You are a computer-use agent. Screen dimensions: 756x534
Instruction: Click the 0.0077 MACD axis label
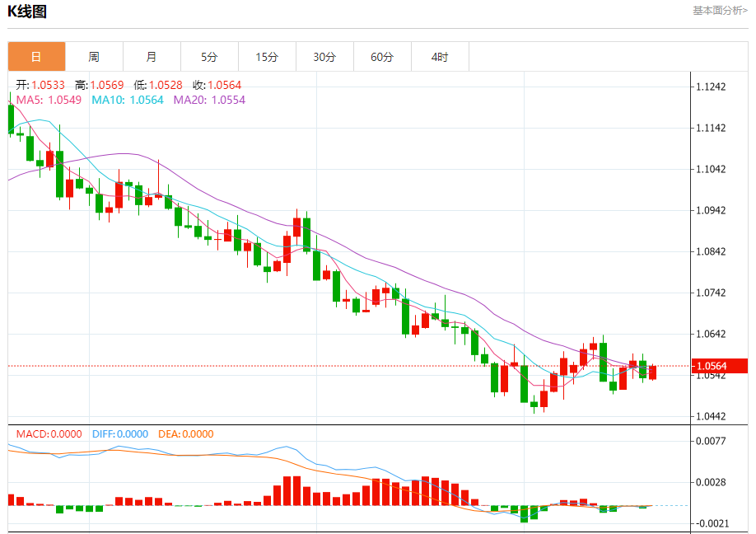[x=711, y=440]
